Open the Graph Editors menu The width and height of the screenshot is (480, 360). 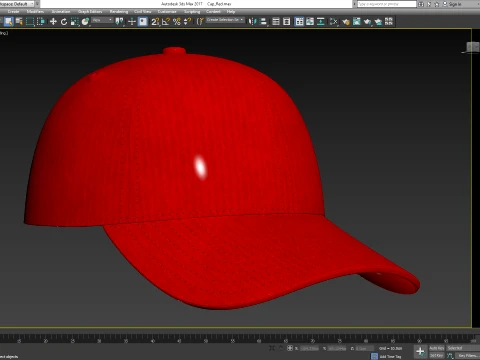90,11
